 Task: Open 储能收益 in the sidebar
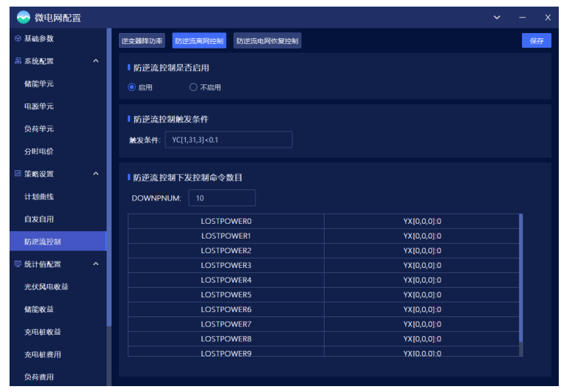pos(39,309)
